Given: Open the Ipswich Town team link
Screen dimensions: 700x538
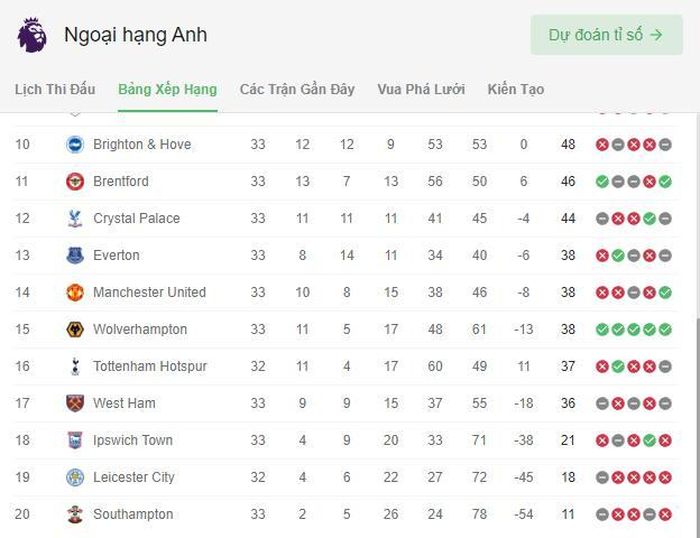Looking at the screenshot, I should 133,440.
